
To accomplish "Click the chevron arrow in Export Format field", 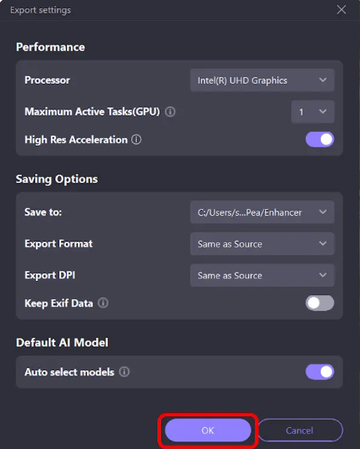I will pos(323,243).
